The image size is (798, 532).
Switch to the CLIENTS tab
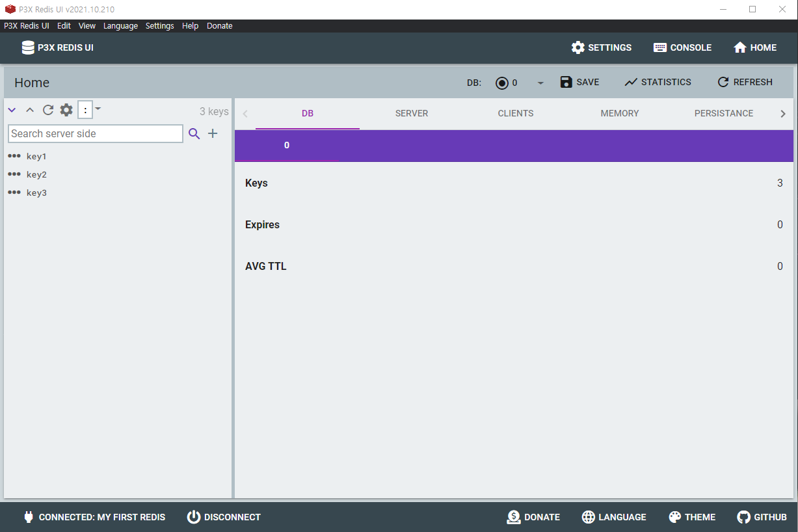coord(516,113)
